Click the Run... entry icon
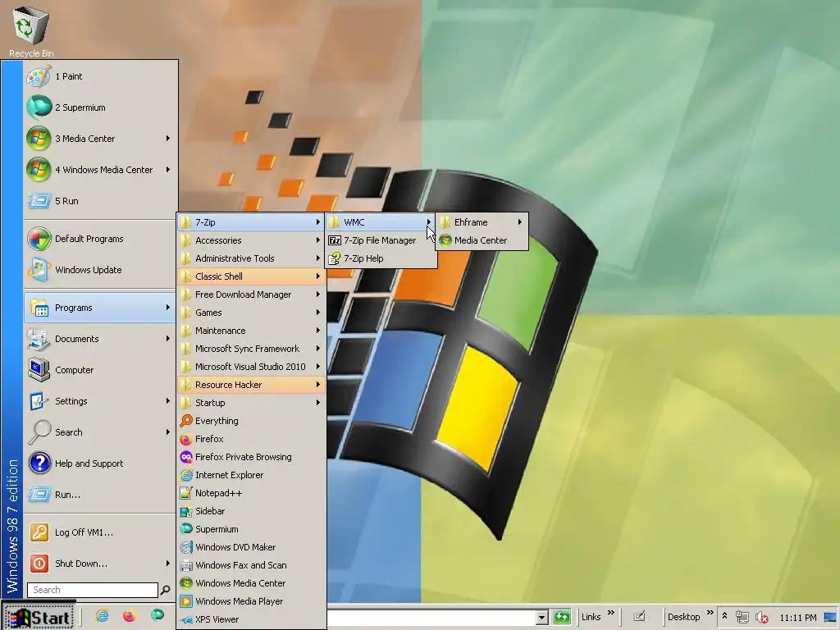 click(x=39, y=495)
